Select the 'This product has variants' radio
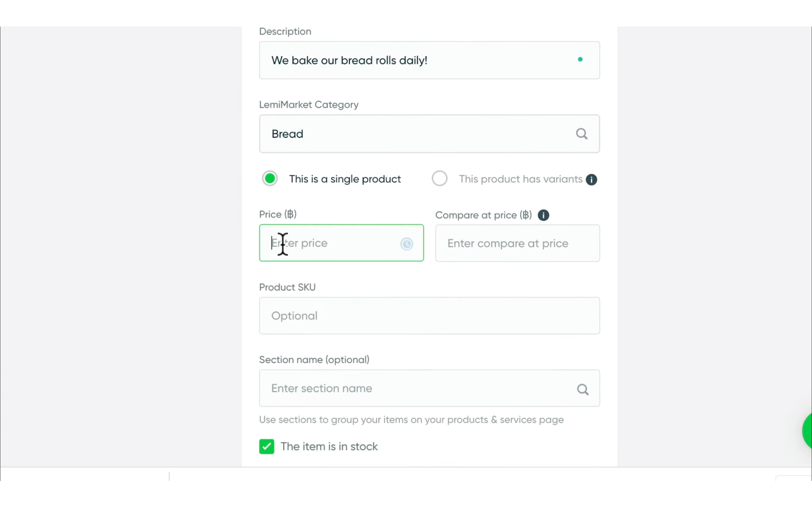This screenshot has width=812, height=508. coord(439,179)
